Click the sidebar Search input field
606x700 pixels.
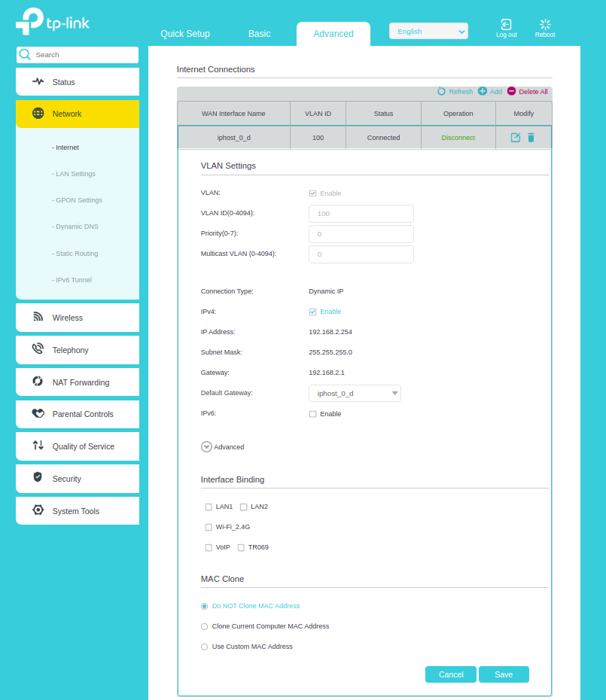pyautogui.click(x=83, y=55)
